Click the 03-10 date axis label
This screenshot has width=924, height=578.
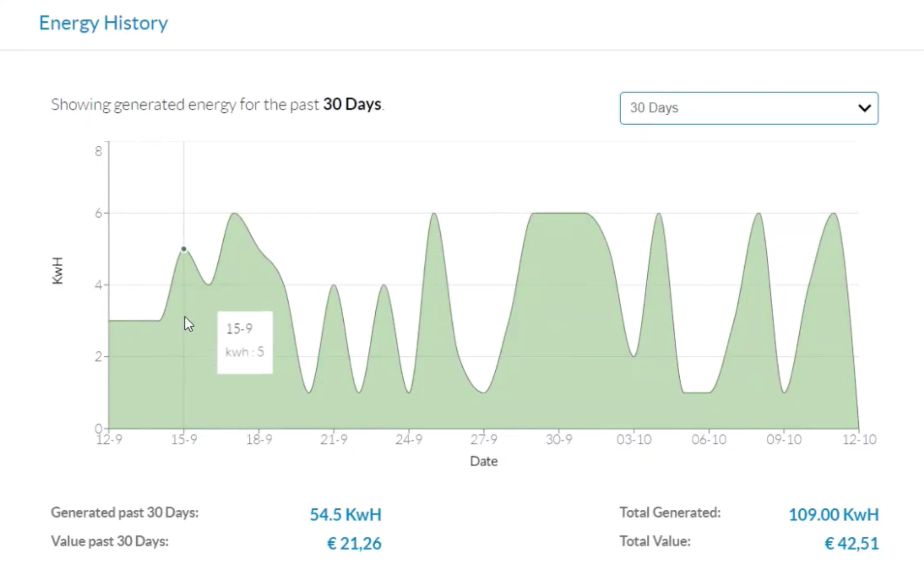pos(633,439)
